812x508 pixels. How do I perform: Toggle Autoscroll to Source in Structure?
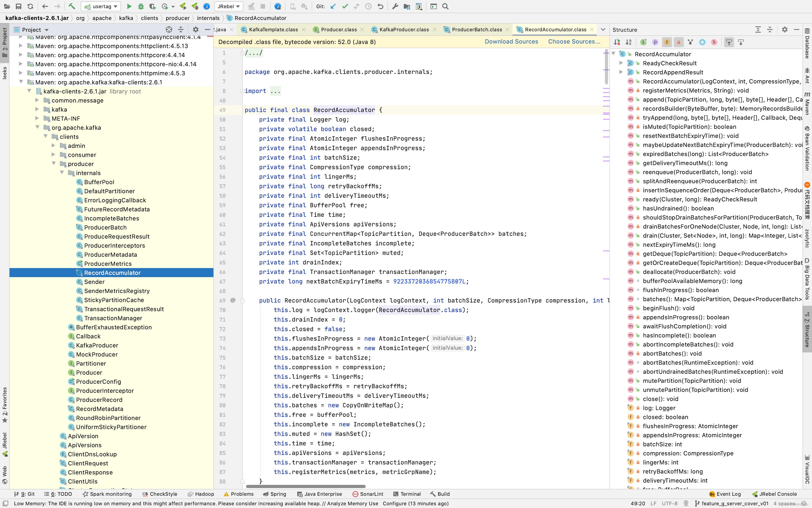pyautogui.click(x=729, y=42)
